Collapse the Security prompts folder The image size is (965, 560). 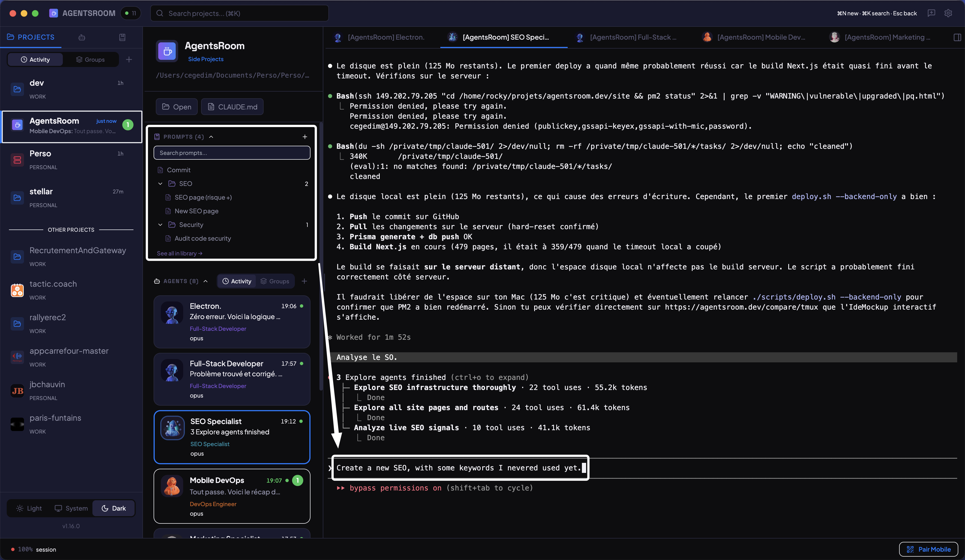161,225
